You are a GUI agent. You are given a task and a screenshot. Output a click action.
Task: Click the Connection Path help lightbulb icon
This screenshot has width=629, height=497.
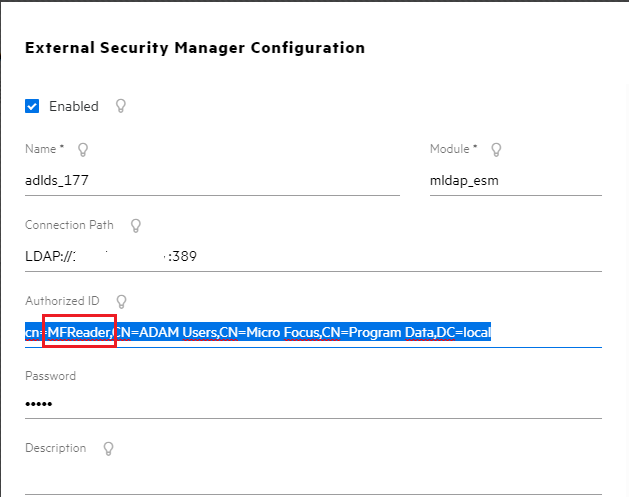point(136,225)
